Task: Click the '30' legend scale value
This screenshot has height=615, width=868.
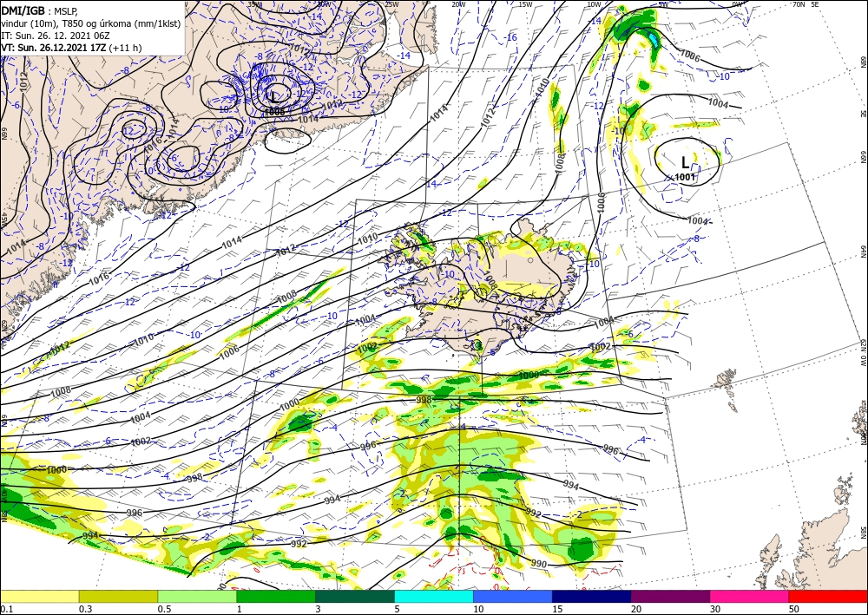Action: (715, 609)
